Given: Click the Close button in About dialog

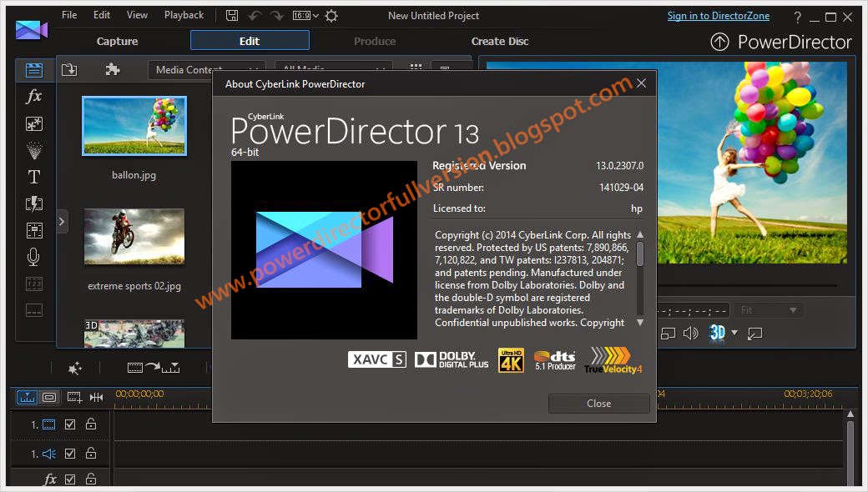Looking at the screenshot, I should 599,404.
